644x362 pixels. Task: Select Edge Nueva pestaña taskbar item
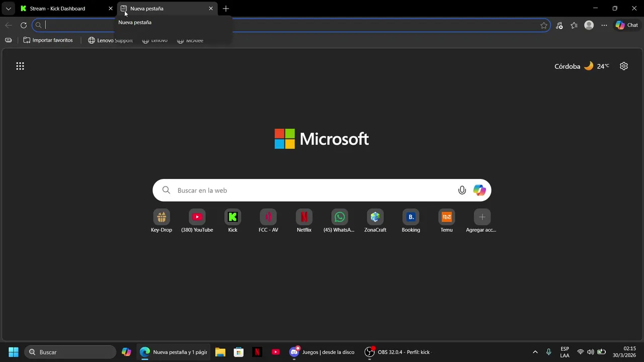click(x=174, y=352)
